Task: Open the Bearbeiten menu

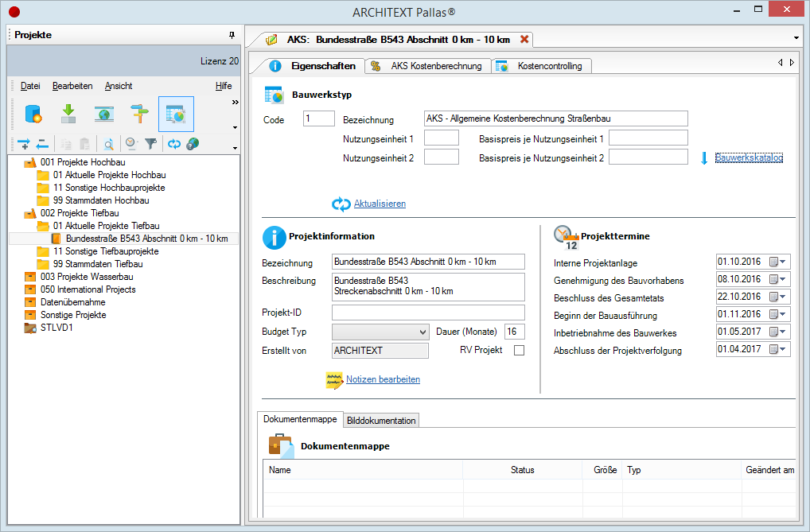Action: coord(72,86)
